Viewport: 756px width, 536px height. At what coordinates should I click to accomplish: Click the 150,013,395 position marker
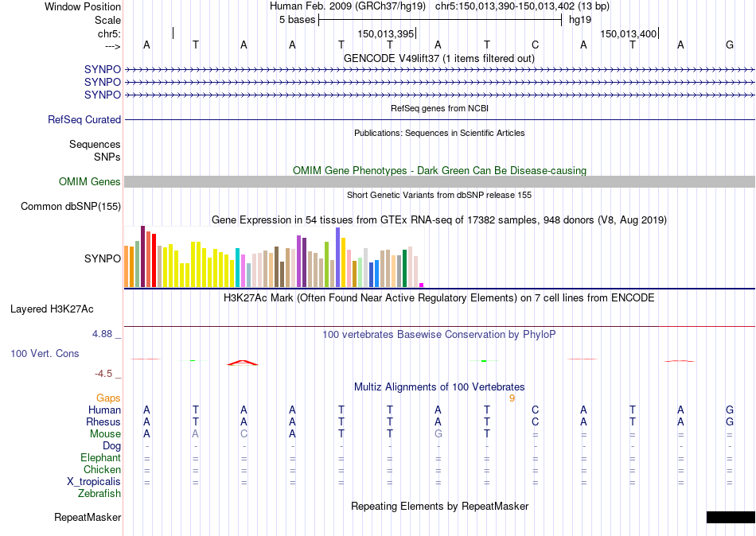(x=386, y=33)
